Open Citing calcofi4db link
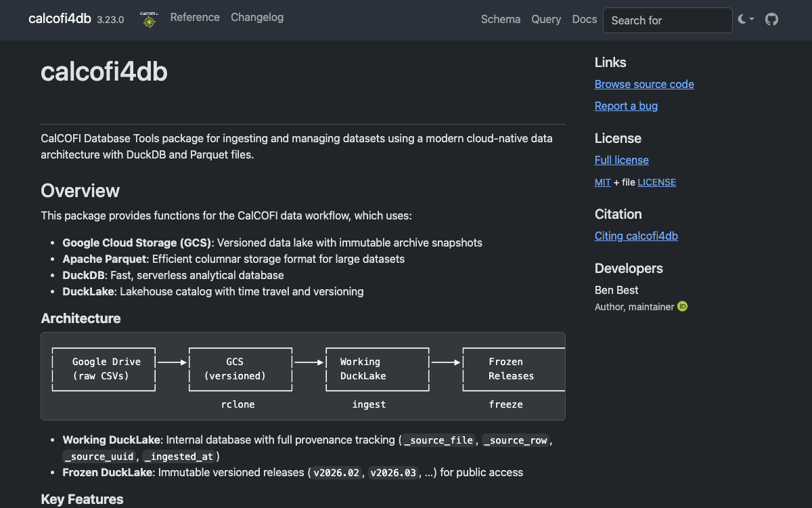The height and width of the screenshot is (508, 812). click(636, 236)
